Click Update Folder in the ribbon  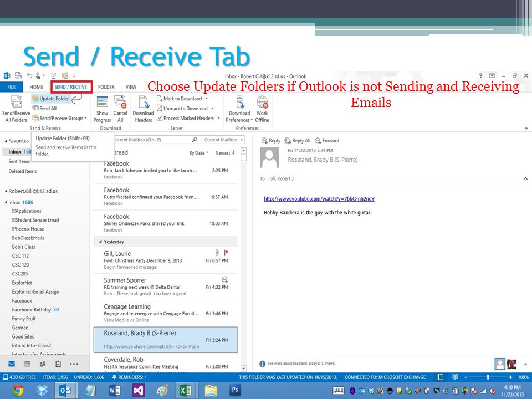tap(50, 99)
